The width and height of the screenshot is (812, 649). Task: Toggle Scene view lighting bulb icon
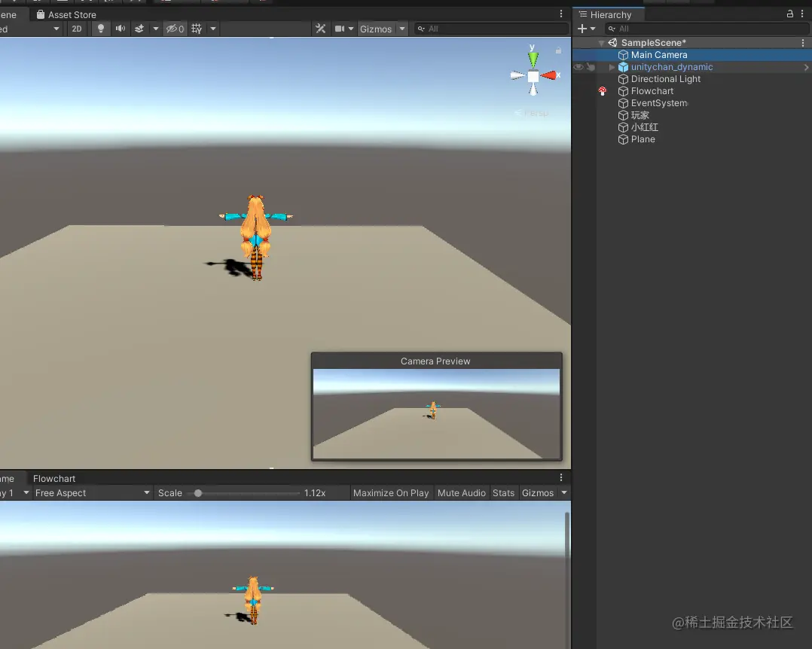(x=101, y=29)
